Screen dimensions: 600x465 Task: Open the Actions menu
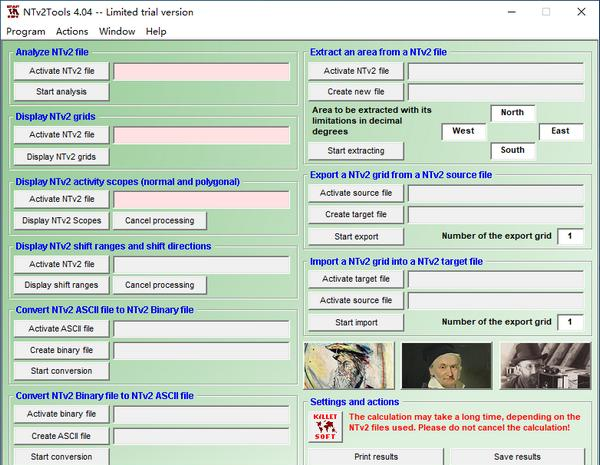(x=72, y=31)
